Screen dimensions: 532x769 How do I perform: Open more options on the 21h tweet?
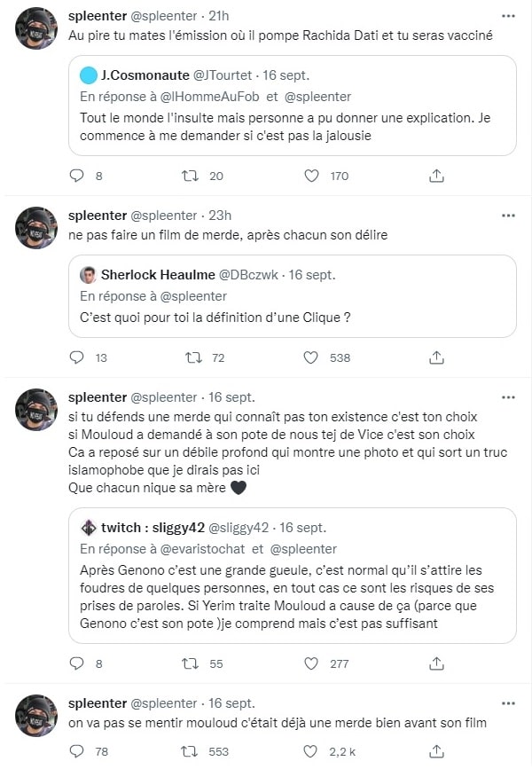coord(508,16)
